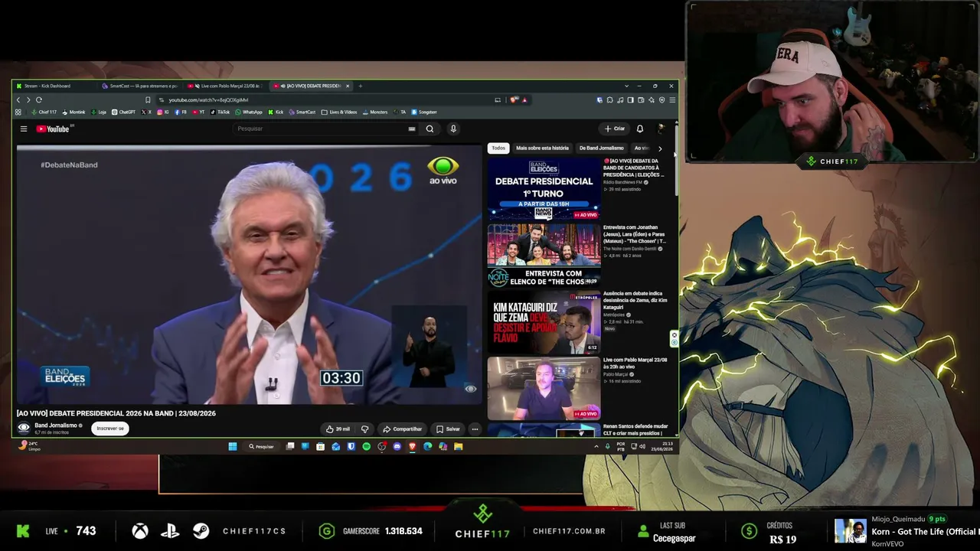
Task: Open the Brave browser taskbar icon
Action: click(412, 446)
